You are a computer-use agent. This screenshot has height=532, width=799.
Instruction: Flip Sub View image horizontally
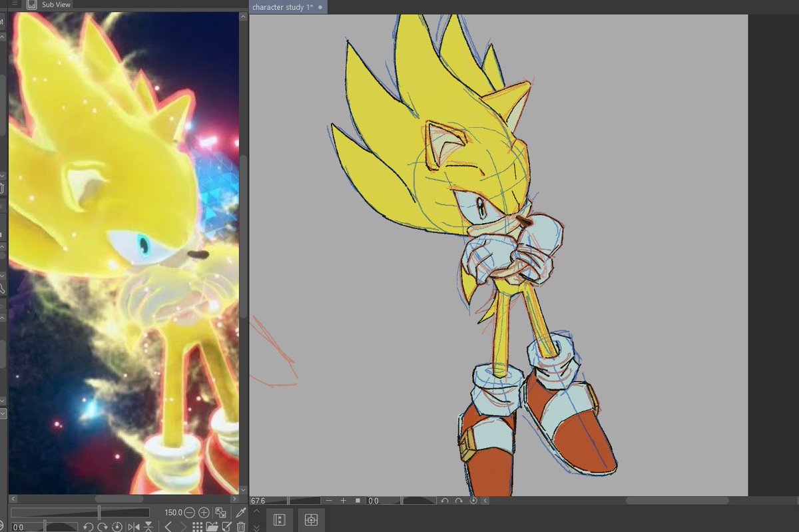pyautogui.click(x=134, y=527)
